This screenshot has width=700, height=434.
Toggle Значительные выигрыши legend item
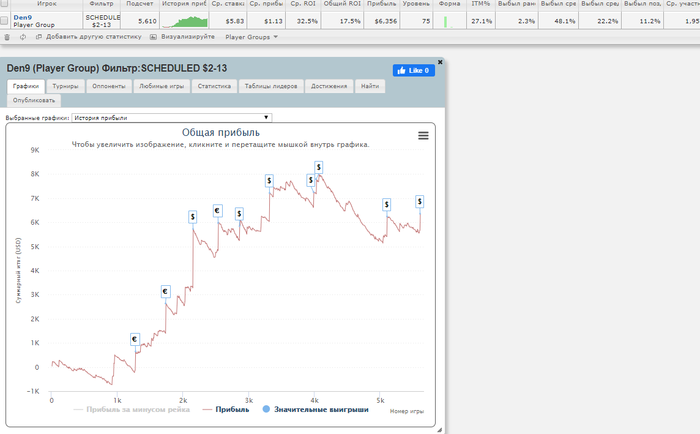tap(316, 409)
